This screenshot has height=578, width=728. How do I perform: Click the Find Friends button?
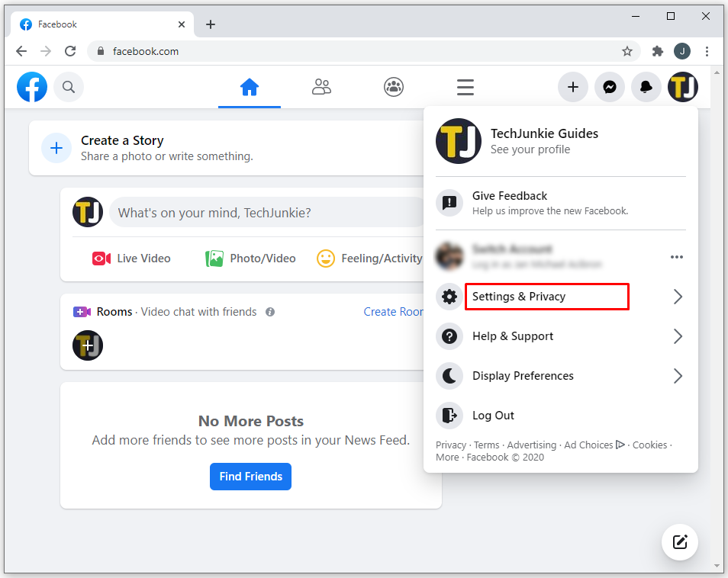point(250,477)
